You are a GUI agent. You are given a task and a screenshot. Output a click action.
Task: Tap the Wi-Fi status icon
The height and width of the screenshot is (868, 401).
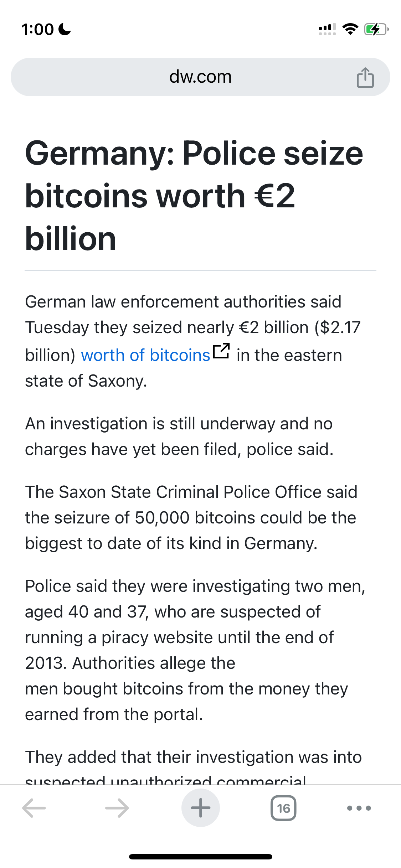coord(350,29)
